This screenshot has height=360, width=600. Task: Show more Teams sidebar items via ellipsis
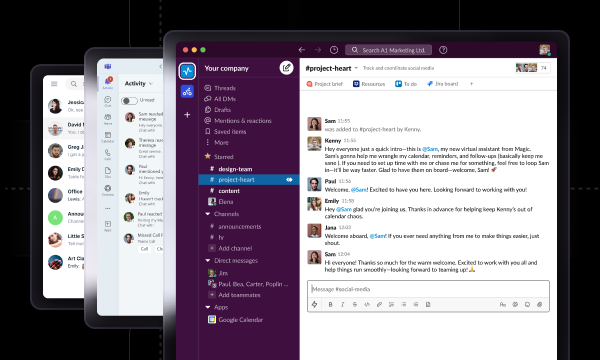pyautogui.click(x=108, y=208)
